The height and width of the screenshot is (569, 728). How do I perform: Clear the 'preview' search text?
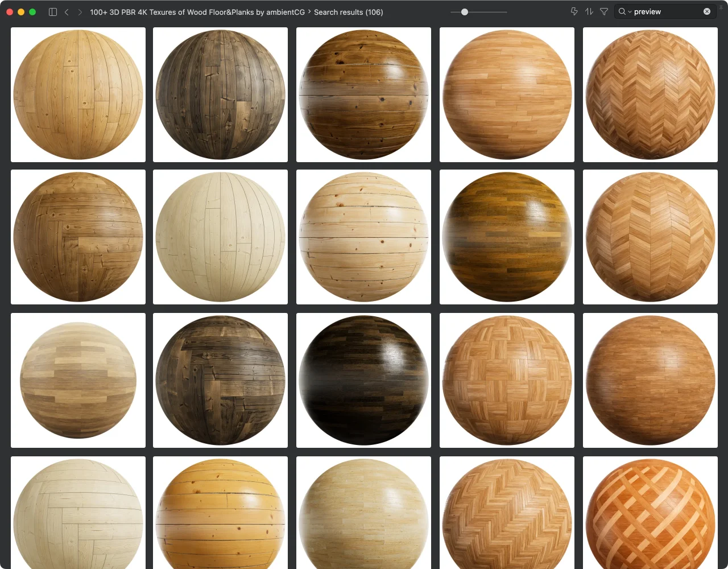coord(707,11)
